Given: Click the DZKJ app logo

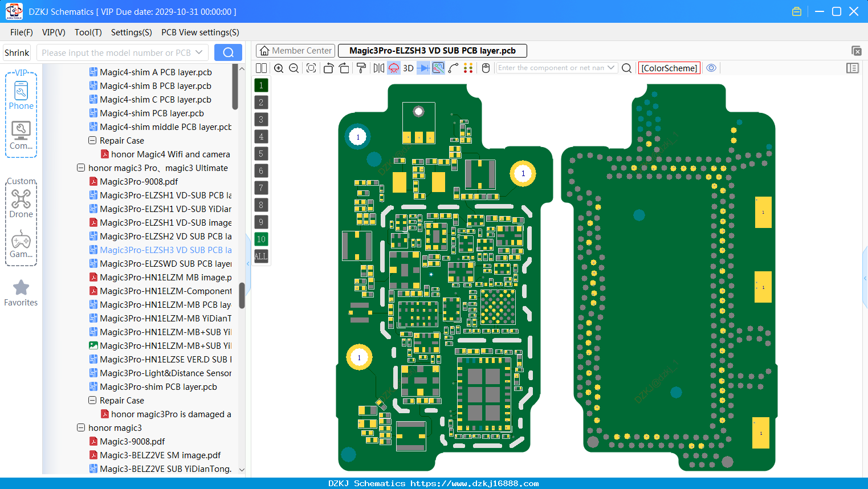Looking at the screenshot, I should click(x=14, y=11).
